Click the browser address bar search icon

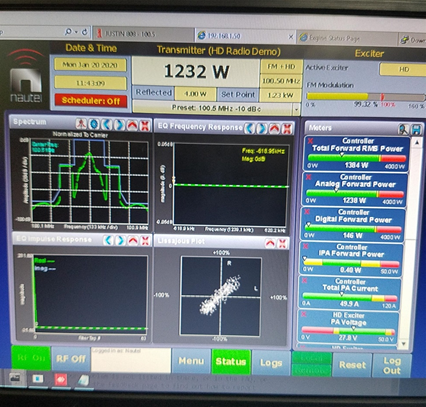(68, 32)
